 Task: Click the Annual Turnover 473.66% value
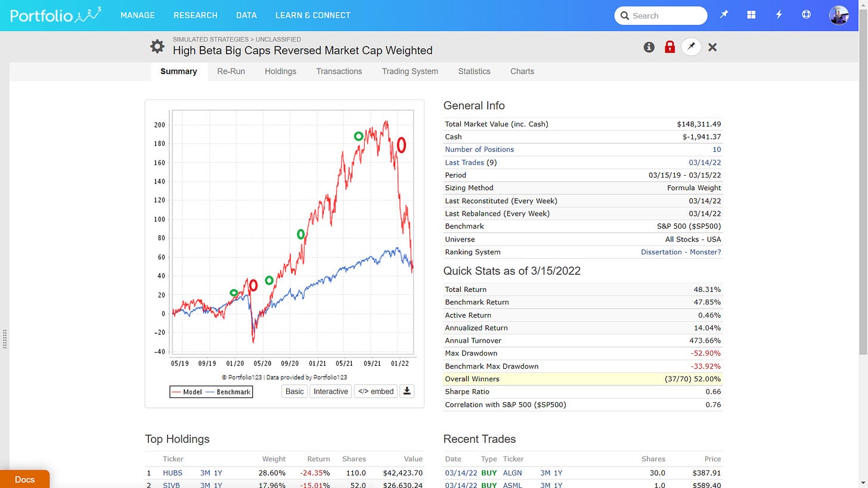tap(705, 341)
